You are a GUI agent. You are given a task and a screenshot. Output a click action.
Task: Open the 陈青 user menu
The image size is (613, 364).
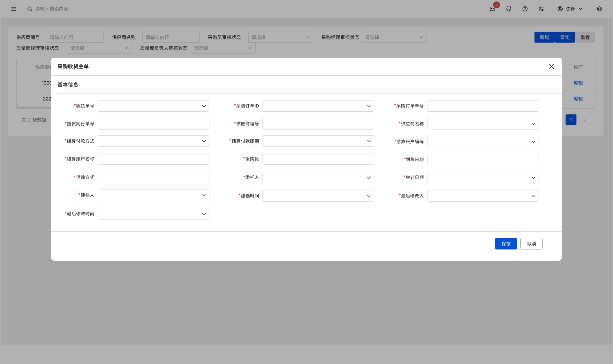pos(570,9)
